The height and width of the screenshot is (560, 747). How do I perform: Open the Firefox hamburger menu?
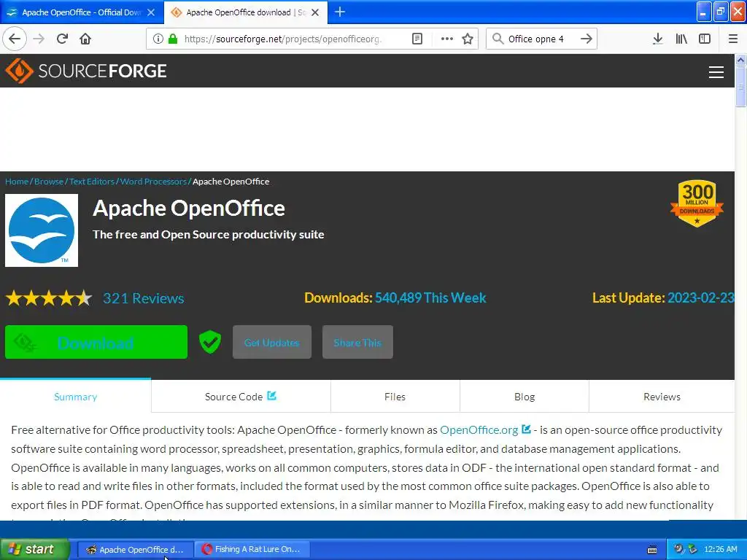tap(733, 39)
